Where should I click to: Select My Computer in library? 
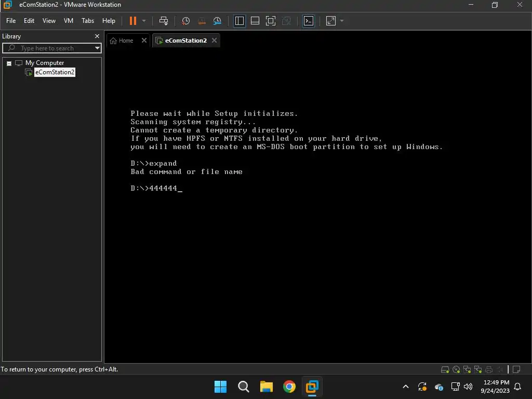pos(45,63)
